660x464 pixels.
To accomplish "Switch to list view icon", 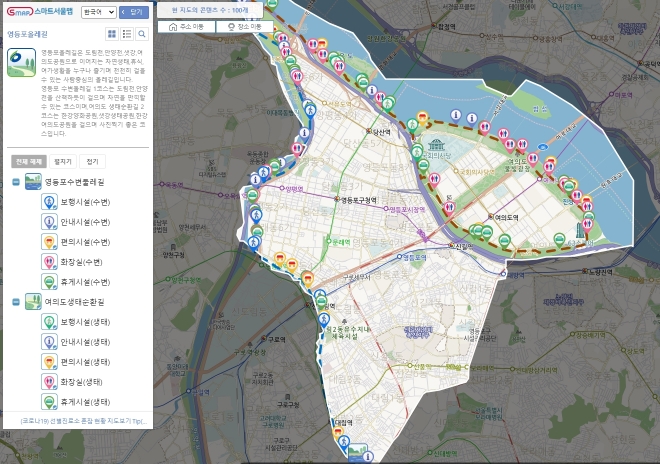I will pyautogui.click(x=126, y=34).
